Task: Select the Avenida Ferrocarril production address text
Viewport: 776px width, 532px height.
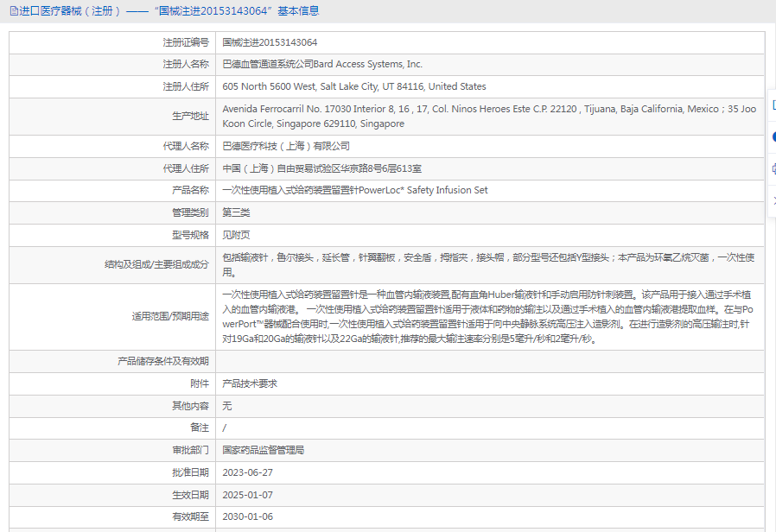Action: [489, 117]
